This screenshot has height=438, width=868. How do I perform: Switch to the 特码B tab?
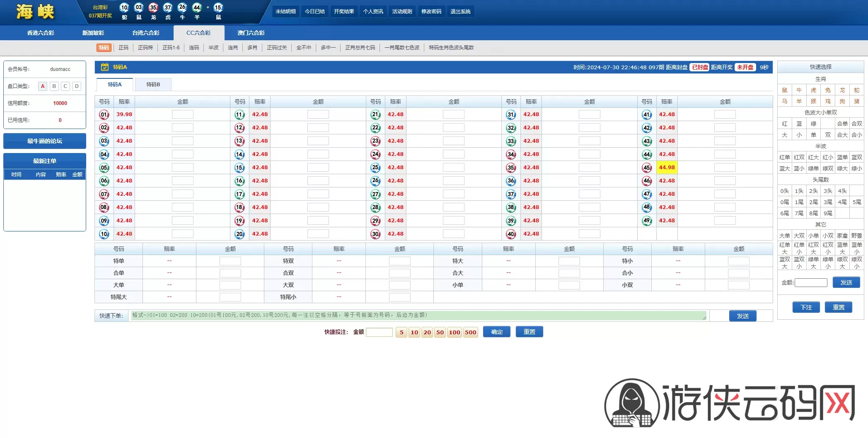tap(153, 85)
